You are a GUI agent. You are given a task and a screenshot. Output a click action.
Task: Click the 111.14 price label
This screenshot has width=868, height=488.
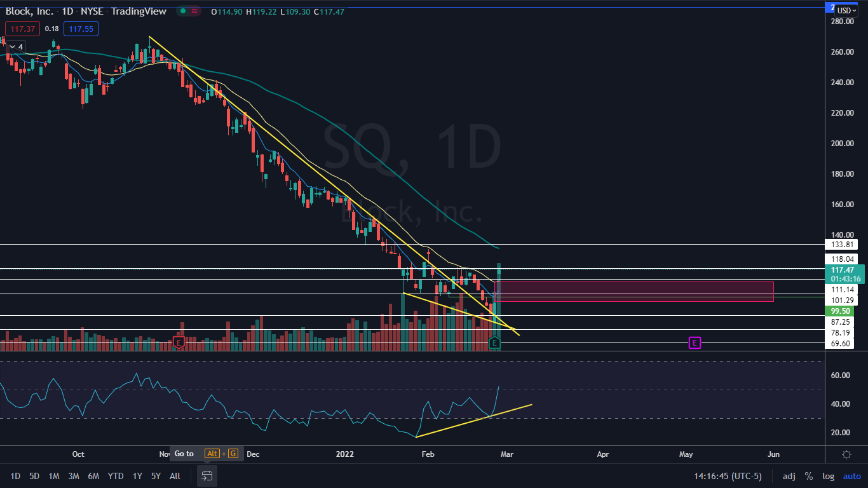pyautogui.click(x=841, y=289)
